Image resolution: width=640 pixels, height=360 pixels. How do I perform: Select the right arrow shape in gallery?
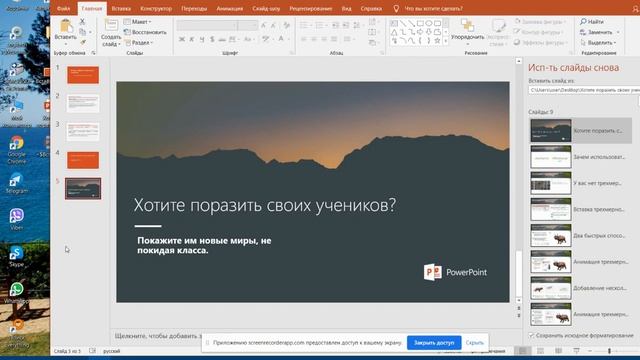pos(420,32)
